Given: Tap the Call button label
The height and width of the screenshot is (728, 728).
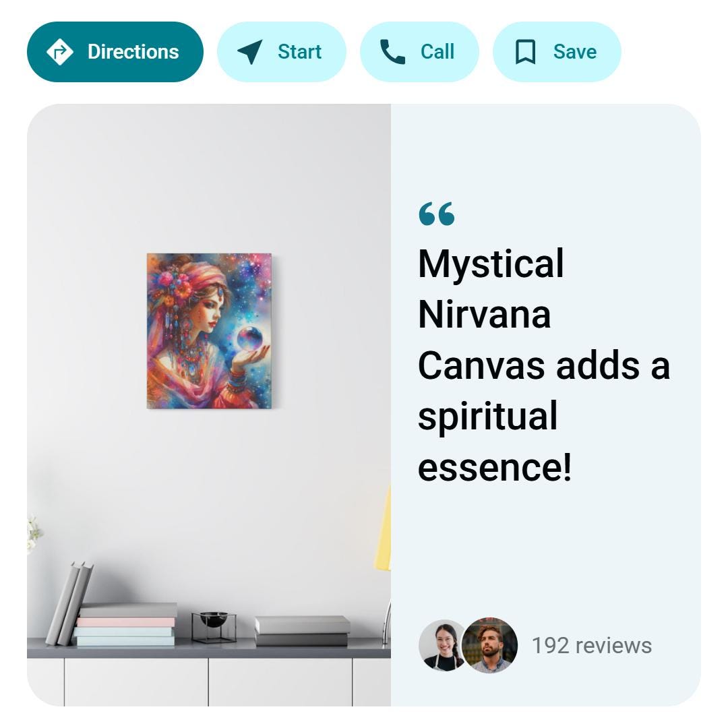Looking at the screenshot, I should (437, 51).
